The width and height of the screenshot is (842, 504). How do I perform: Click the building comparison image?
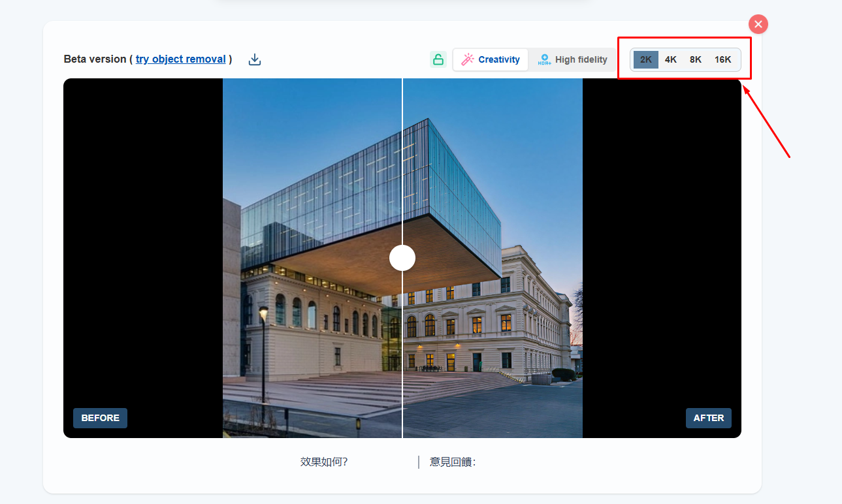pyautogui.click(x=402, y=258)
